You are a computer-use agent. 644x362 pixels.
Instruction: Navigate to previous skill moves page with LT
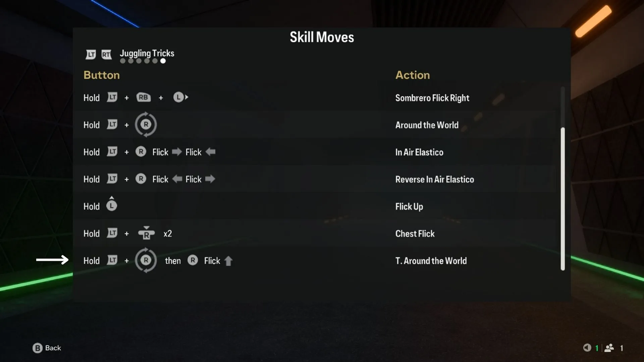[x=90, y=54]
